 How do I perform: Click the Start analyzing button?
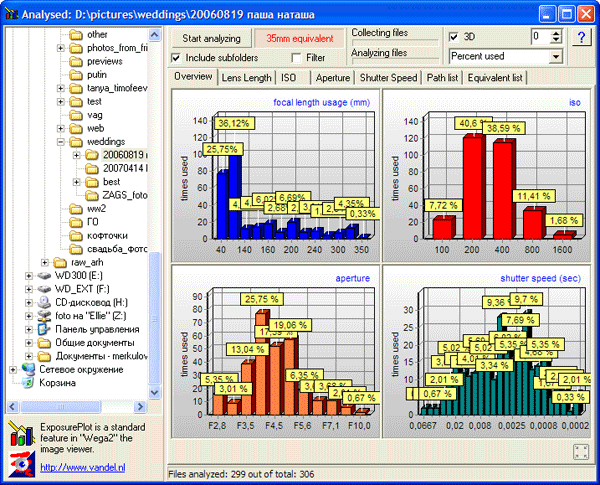coord(211,38)
